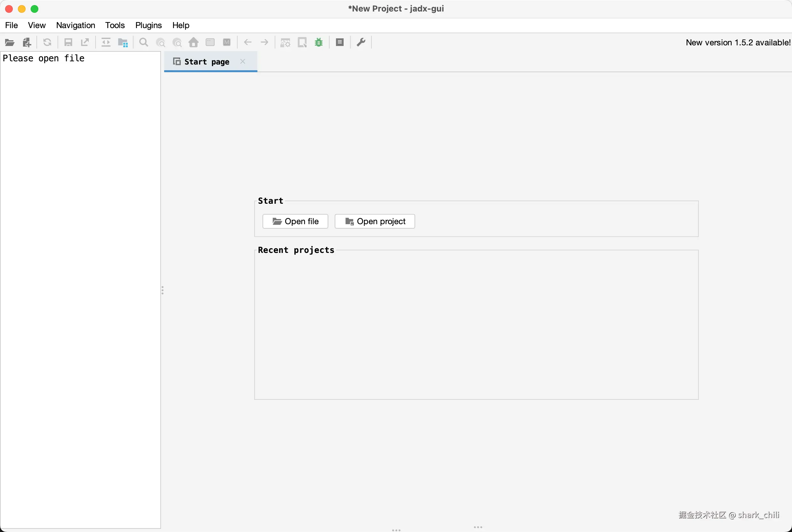The height and width of the screenshot is (532, 792).
Task: Open the log viewer toolbar icon
Action: pyautogui.click(x=340, y=42)
